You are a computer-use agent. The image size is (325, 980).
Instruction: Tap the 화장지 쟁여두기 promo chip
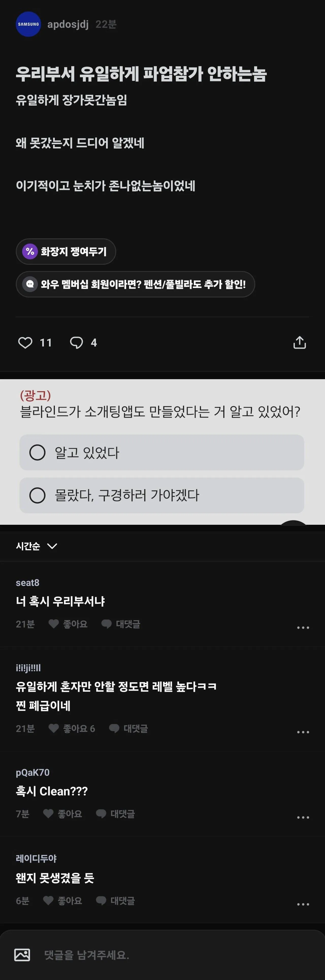(66, 251)
